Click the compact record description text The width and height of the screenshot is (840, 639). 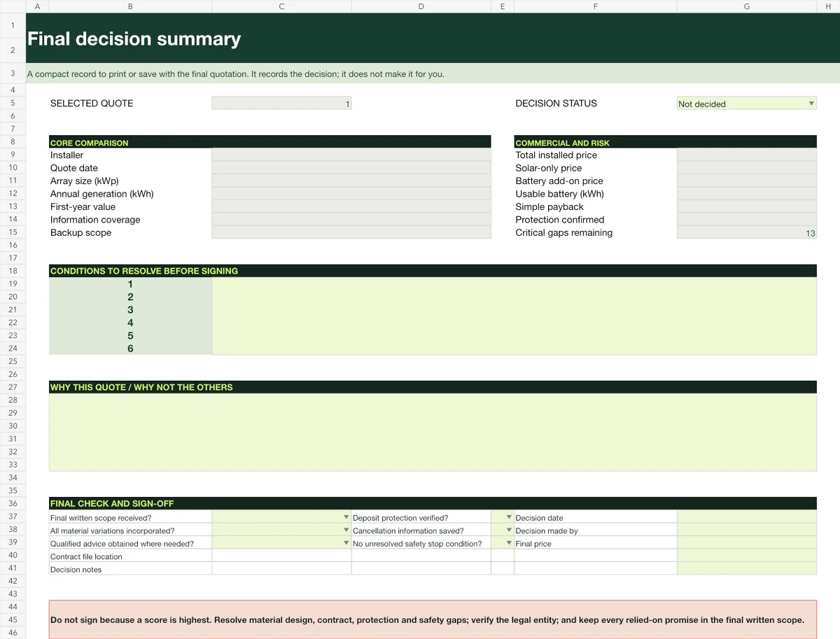[235, 73]
